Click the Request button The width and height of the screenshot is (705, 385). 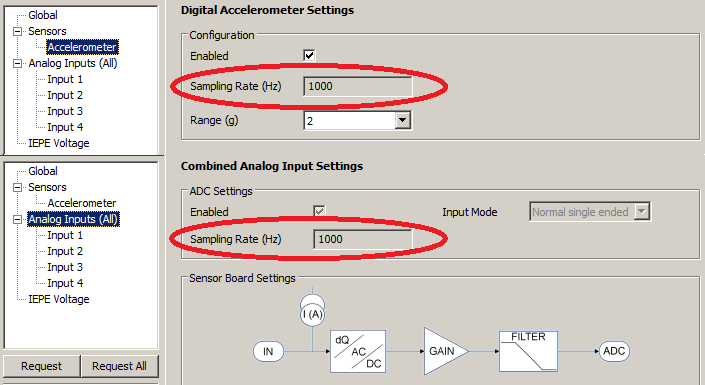(41, 366)
